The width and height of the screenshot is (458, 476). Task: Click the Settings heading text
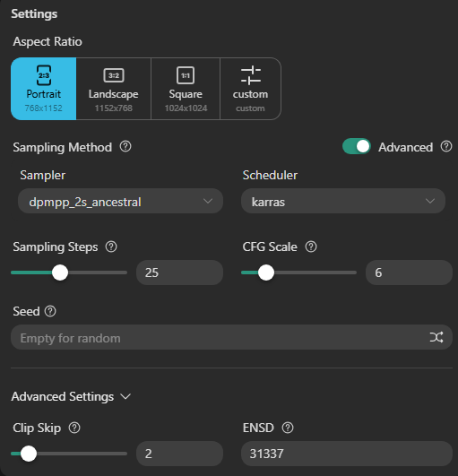[x=34, y=14]
